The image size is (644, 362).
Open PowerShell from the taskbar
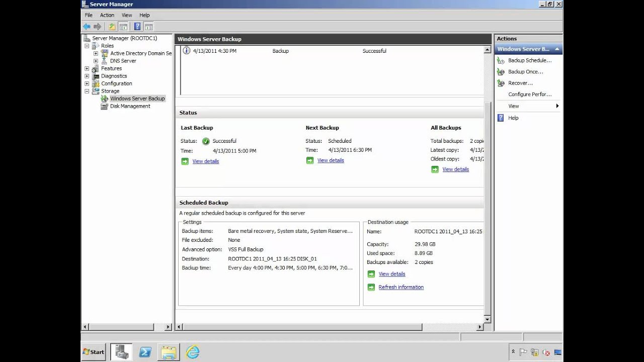[x=145, y=352]
